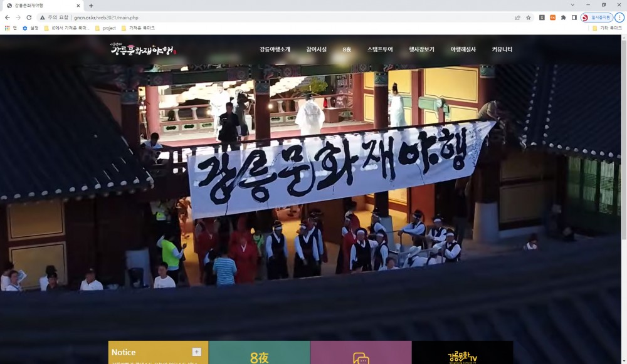Screen dimensions: 627x364
Task: Open a new browser tab
Action: [x=91, y=6]
